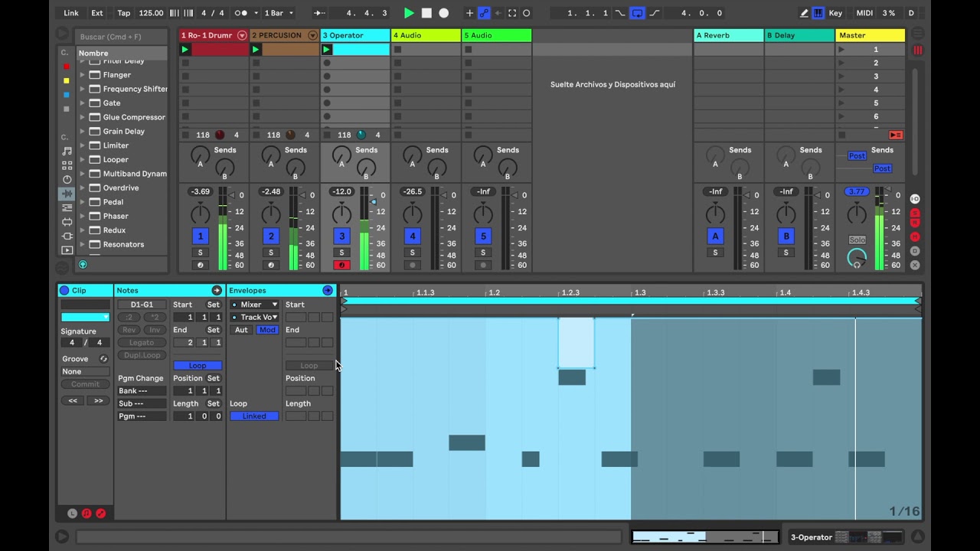Launch the first clip of 3 Operator

click(327, 50)
